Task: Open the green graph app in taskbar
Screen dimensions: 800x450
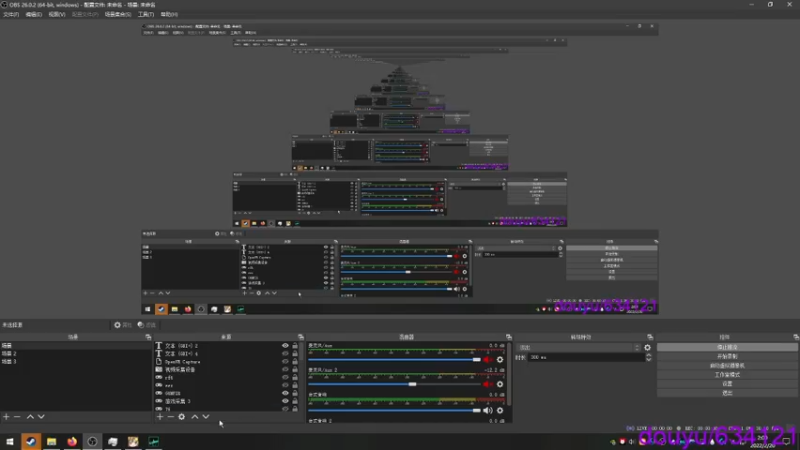Action: (x=154, y=441)
